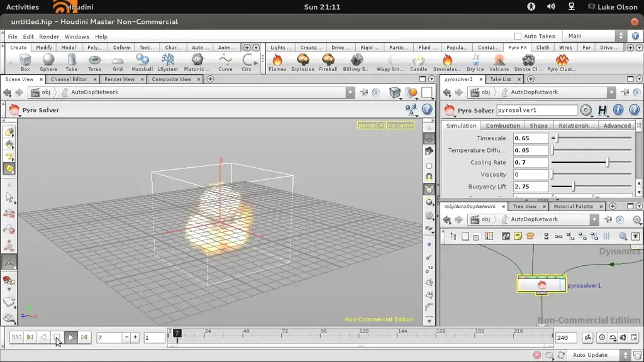Open the Shape parameters tab
The image size is (644, 362).
click(538, 126)
